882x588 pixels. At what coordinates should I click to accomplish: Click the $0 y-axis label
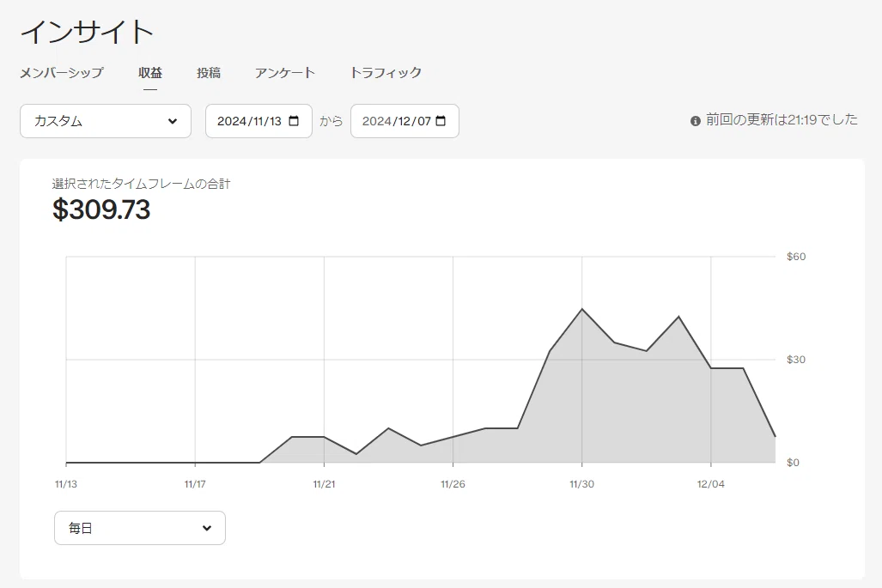tap(793, 463)
